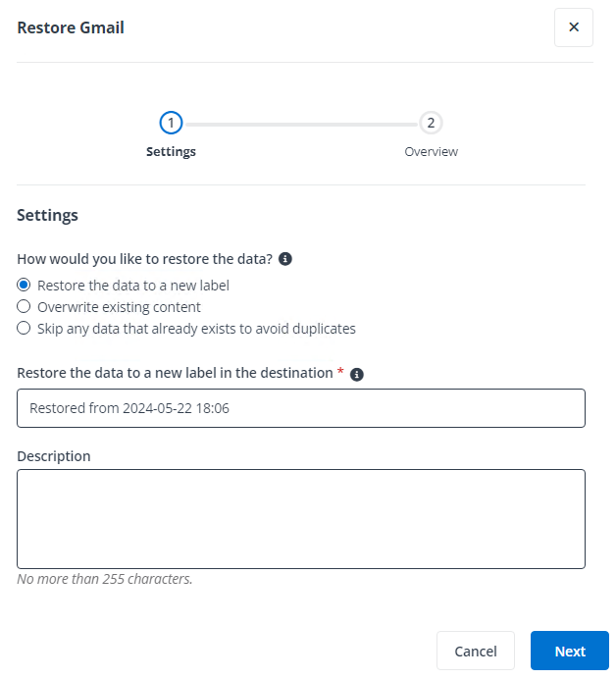Focus the Description text area

(x=300, y=519)
